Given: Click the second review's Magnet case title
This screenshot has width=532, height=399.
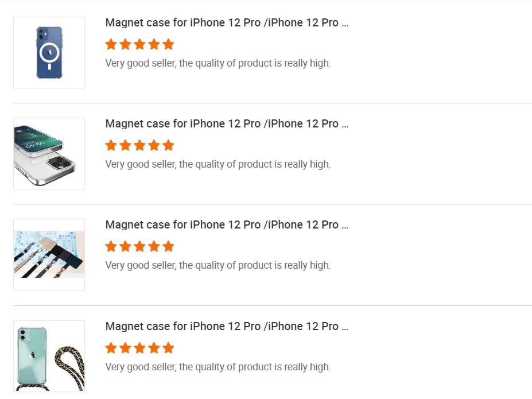Looking at the screenshot, I should (227, 124).
